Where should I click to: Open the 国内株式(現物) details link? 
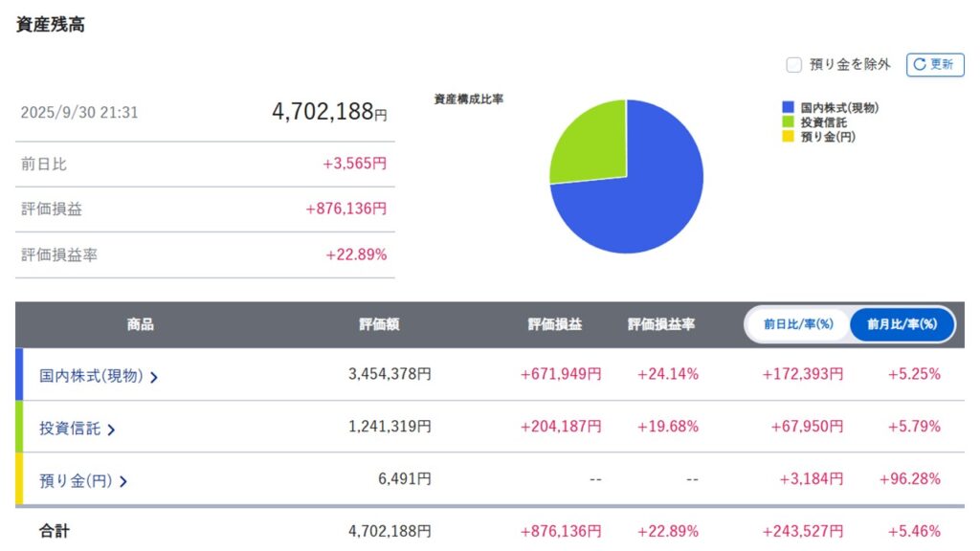click(91, 376)
